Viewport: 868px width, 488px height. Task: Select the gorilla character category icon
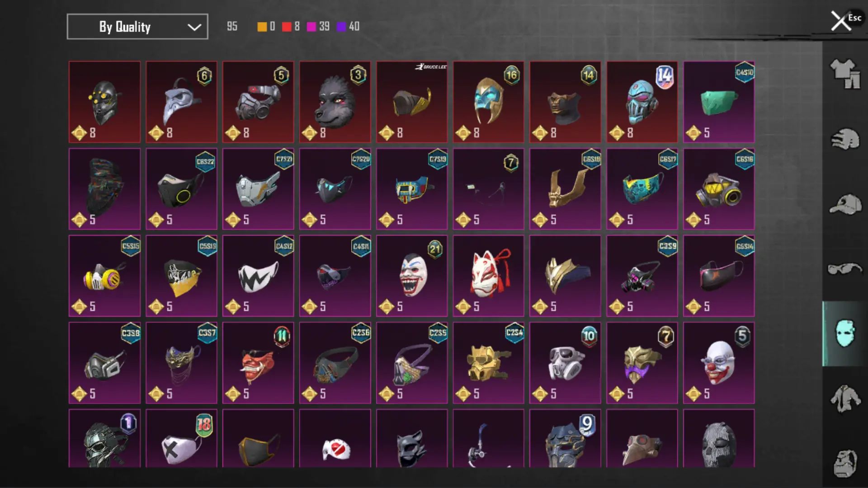point(844,463)
